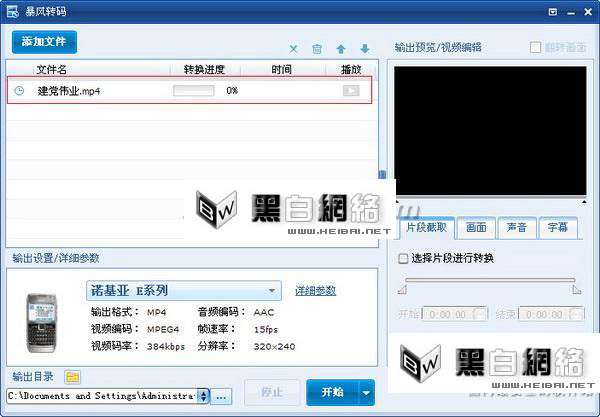600x417 pixels.
Task: Click the AAC audio codec value
Action: coord(264,312)
